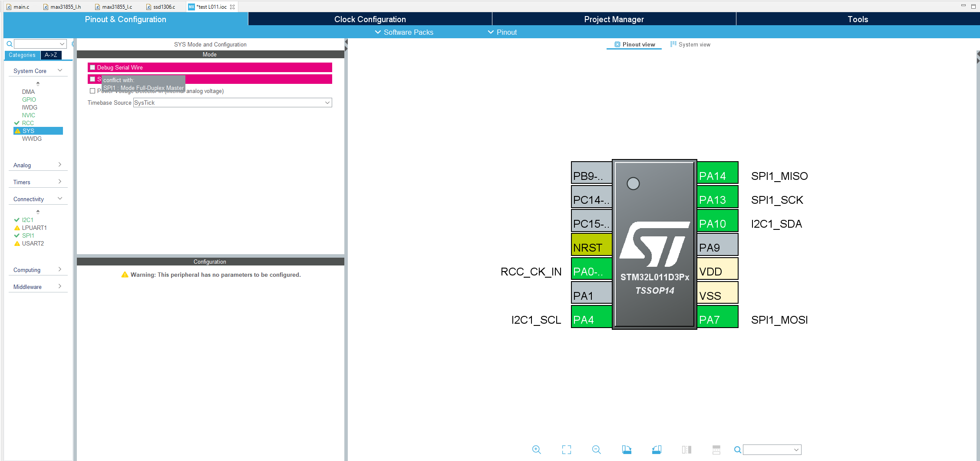Click the peripheral search magnifier icon
Viewport: 980px width, 461px height.
pos(10,44)
